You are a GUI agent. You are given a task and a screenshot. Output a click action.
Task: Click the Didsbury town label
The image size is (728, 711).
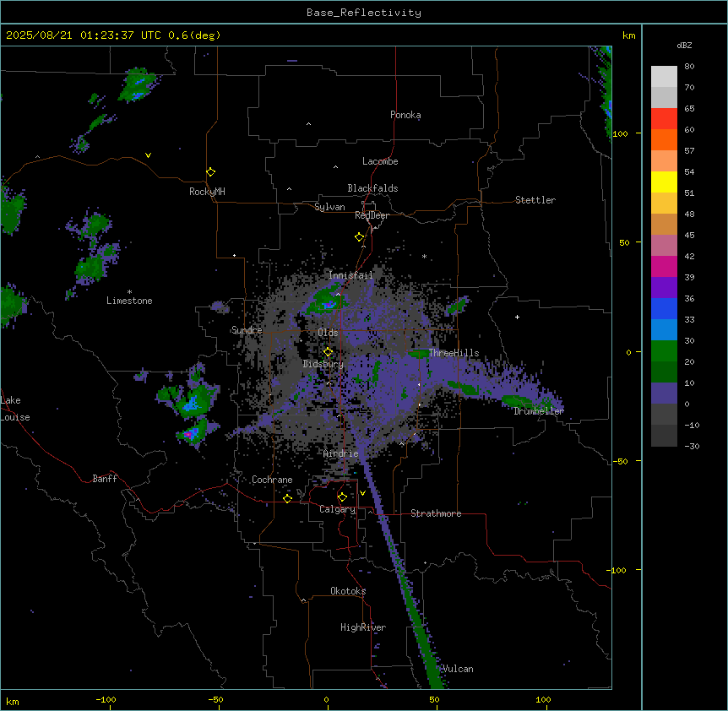(x=323, y=364)
